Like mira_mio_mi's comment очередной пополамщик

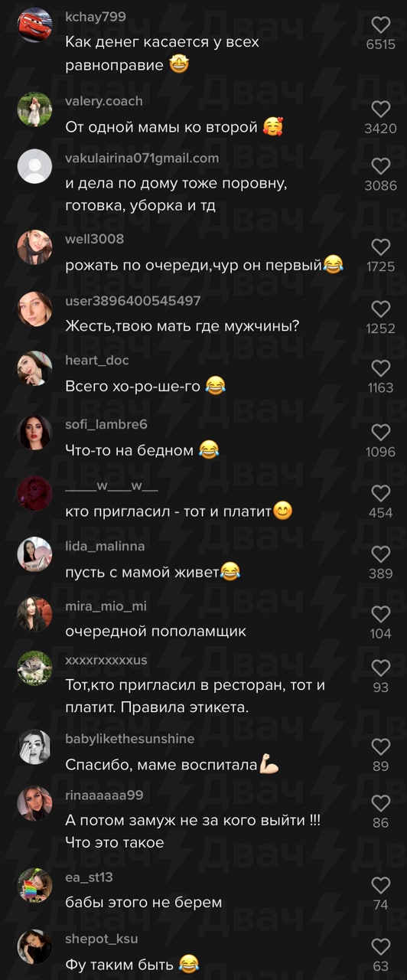click(x=380, y=614)
